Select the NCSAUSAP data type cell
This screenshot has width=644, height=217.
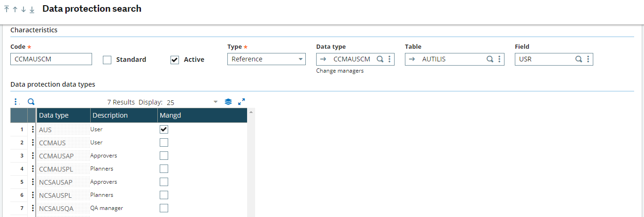point(63,182)
